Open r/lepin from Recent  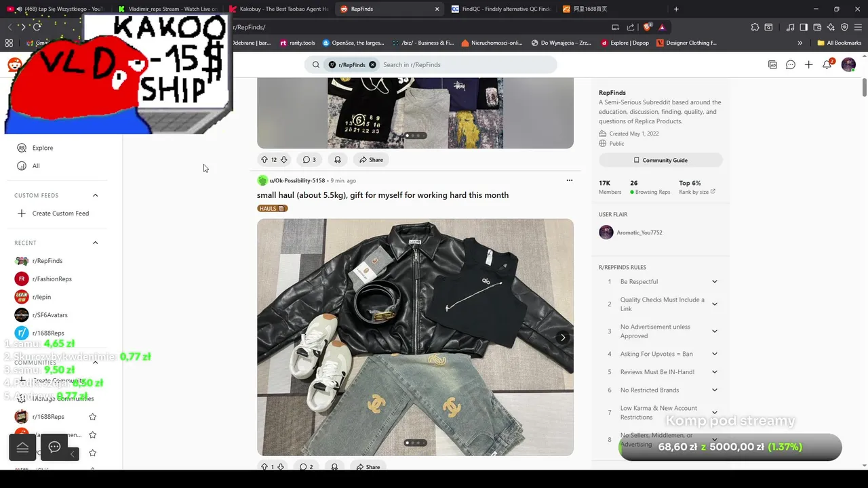coord(41,297)
